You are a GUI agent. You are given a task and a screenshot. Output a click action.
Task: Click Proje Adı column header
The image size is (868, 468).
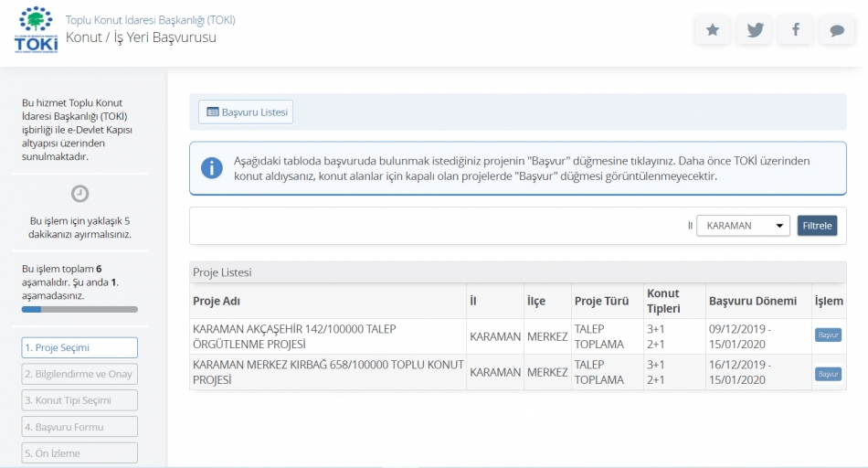tap(217, 301)
